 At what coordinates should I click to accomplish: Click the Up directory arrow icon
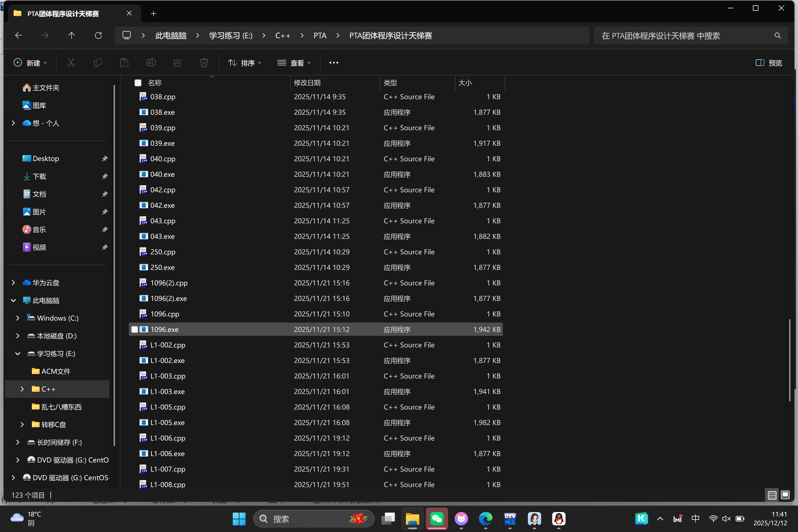tap(71, 36)
